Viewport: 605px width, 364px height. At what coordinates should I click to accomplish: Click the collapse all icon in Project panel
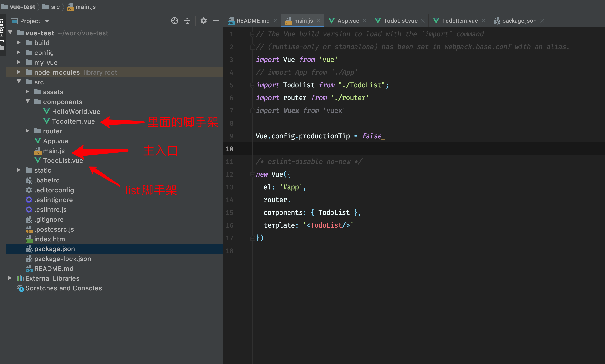click(187, 21)
